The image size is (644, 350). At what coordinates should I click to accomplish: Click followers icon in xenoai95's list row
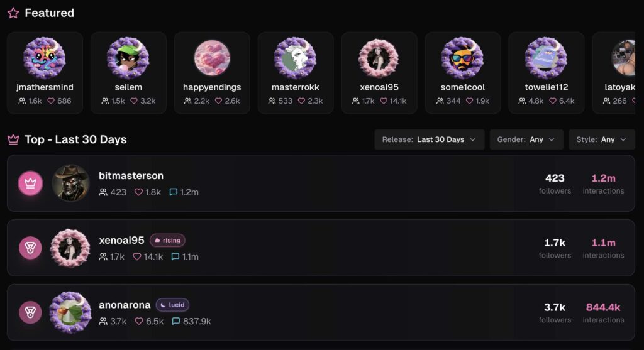pyautogui.click(x=103, y=257)
